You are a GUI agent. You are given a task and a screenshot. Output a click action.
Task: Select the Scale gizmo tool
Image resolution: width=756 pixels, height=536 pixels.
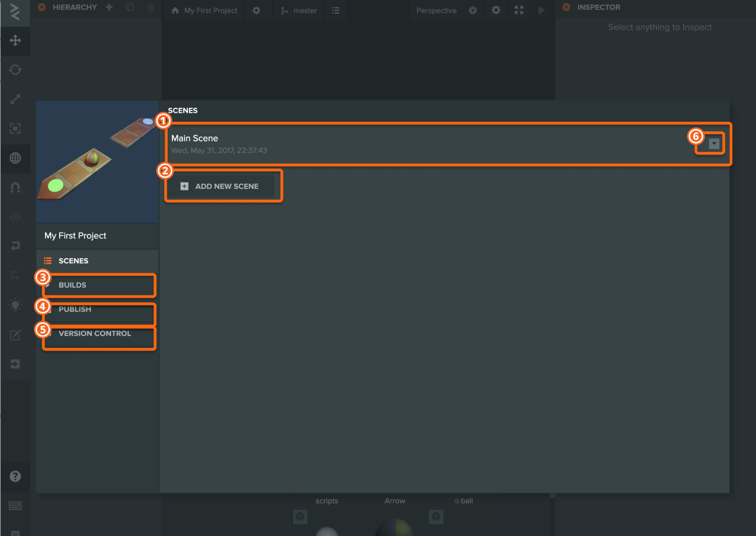tap(15, 99)
